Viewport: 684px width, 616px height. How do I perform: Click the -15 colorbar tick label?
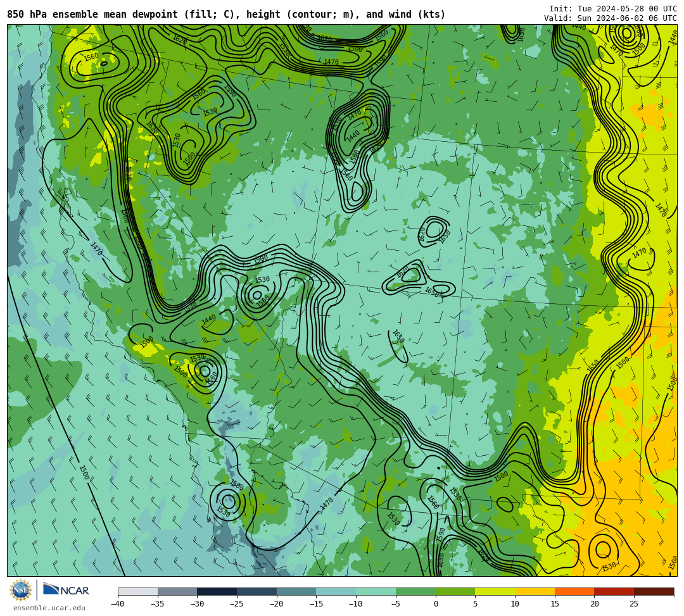(316, 604)
